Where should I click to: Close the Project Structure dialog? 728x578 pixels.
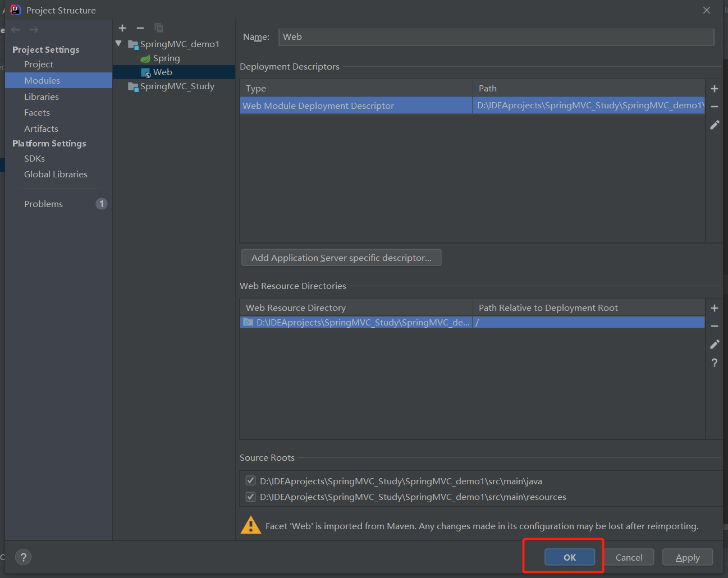click(707, 10)
